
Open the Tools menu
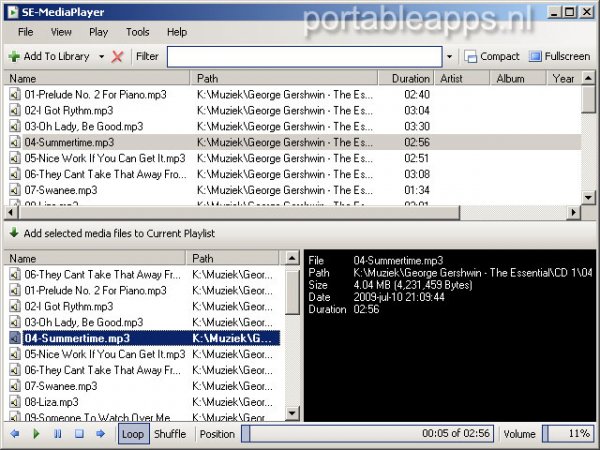pyautogui.click(x=138, y=32)
